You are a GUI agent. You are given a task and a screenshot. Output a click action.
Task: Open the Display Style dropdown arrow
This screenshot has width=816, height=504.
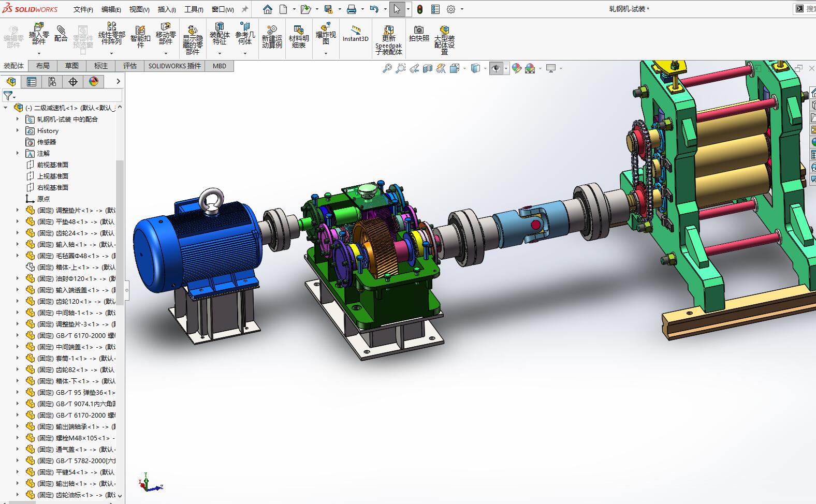(485, 68)
